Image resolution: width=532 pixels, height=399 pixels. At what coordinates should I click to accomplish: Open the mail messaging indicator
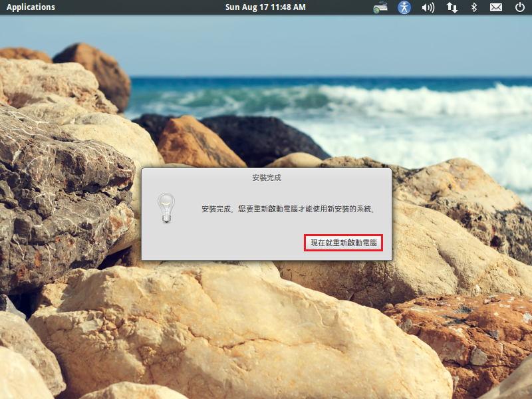pyautogui.click(x=496, y=7)
